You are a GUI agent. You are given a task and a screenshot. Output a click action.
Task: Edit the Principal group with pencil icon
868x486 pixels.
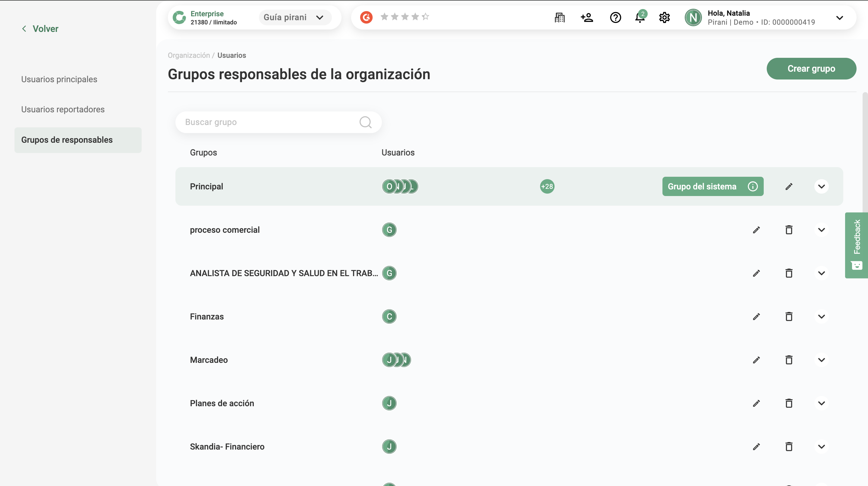[x=789, y=186]
